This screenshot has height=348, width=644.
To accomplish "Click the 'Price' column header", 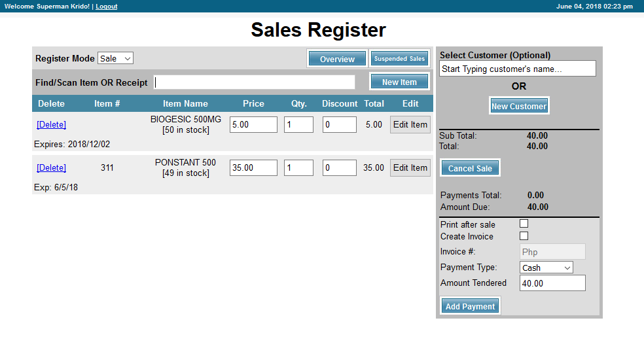I will click(x=253, y=103).
